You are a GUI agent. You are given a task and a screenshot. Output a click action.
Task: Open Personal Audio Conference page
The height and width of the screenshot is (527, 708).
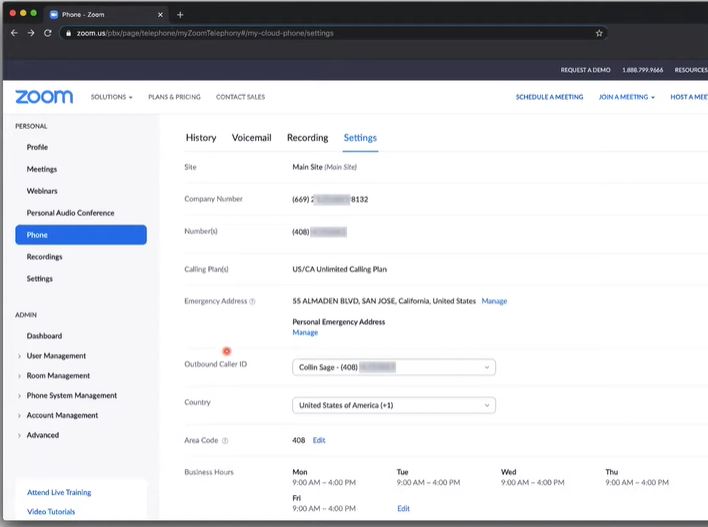tap(70, 213)
